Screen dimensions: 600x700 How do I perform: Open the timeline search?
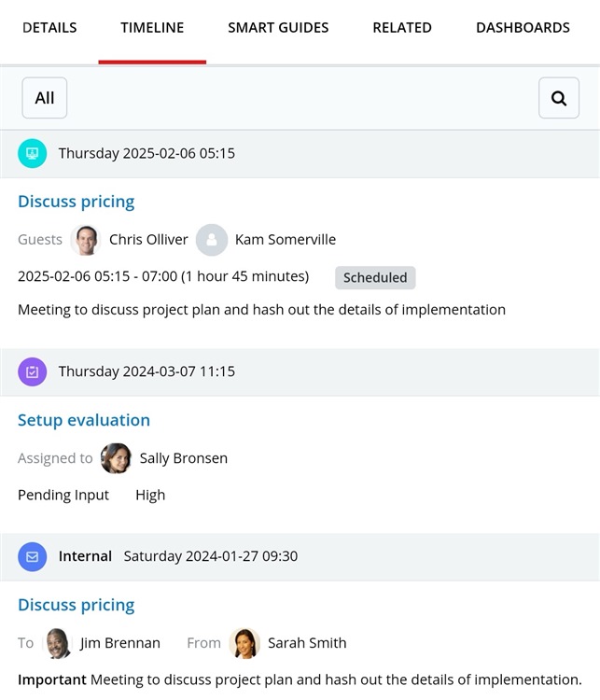coord(558,98)
